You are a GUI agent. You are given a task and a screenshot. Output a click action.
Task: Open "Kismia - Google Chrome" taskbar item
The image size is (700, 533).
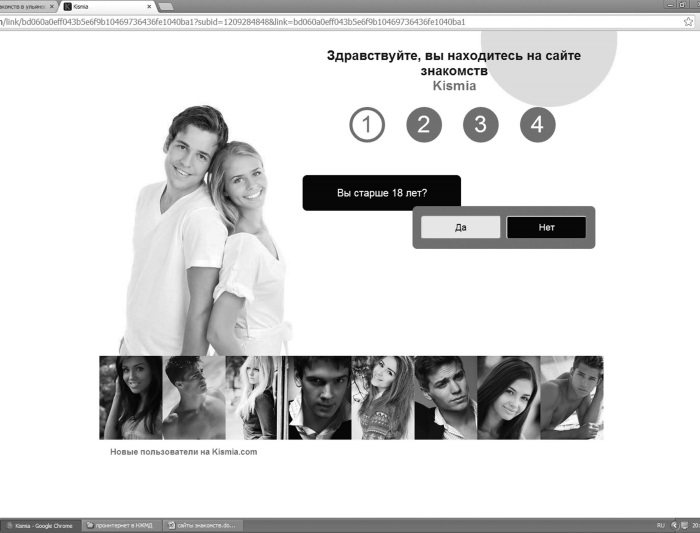40,525
